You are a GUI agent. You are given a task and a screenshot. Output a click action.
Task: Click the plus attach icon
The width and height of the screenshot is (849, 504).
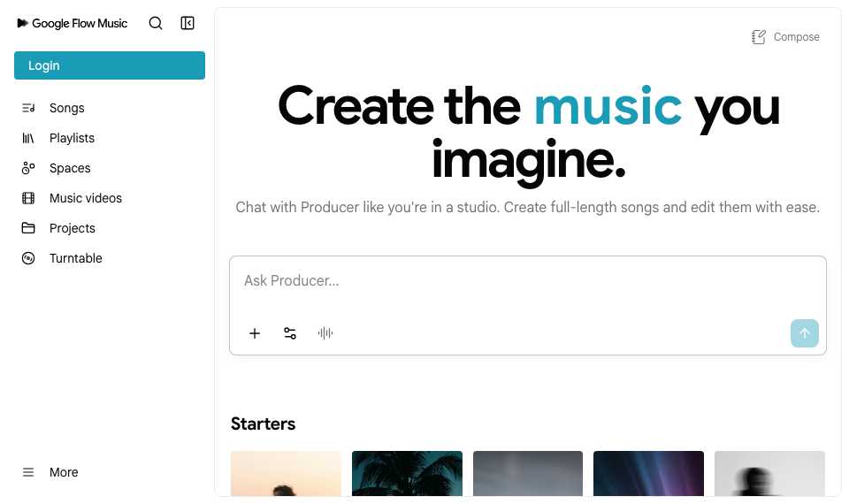pyautogui.click(x=255, y=333)
